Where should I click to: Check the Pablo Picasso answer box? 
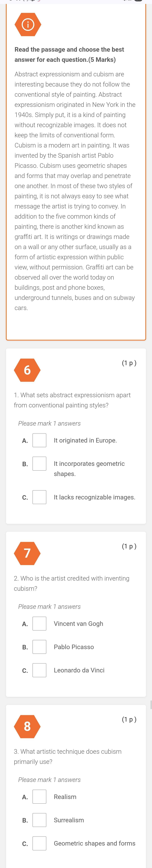coord(39,647)
